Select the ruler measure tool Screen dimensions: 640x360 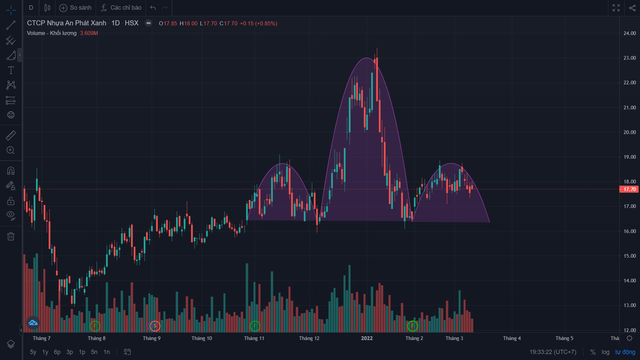coord(11,135)
